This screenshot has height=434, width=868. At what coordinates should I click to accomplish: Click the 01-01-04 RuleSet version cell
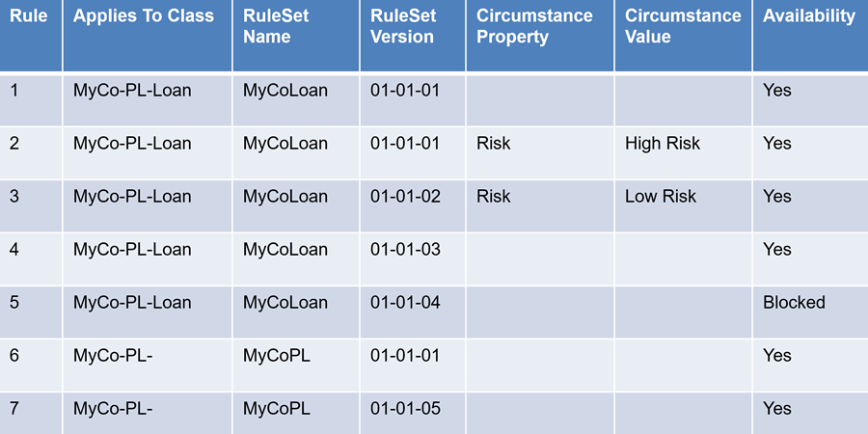(x=405, y=303)
